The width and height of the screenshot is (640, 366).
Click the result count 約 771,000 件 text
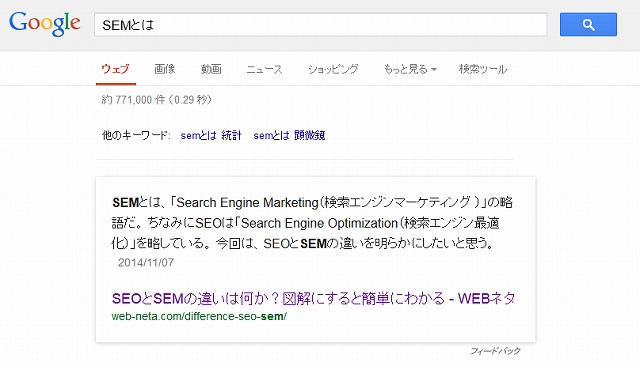click(156, 100)
